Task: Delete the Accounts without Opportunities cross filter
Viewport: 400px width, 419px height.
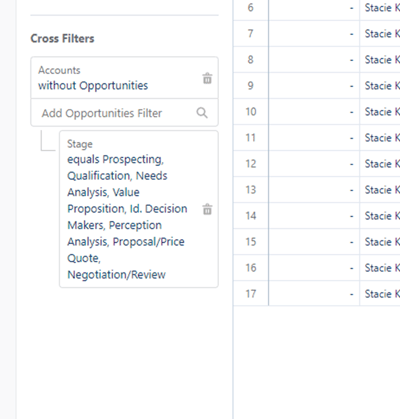Action: (207, 78)
